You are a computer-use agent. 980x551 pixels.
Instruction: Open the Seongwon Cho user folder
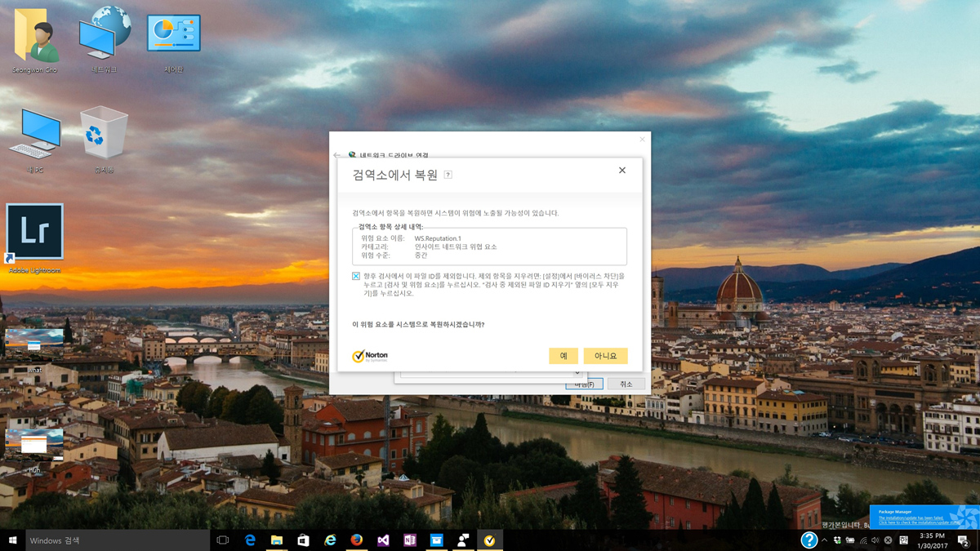(x=35, y=36)
